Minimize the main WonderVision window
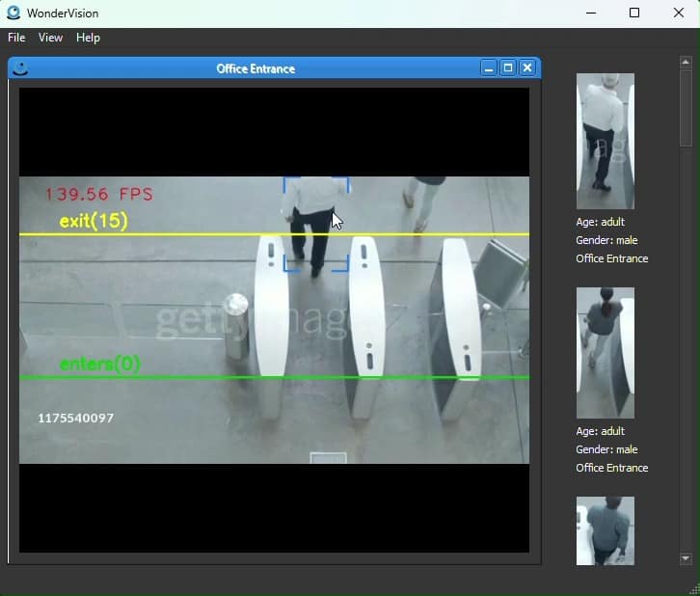700x596 pixels. [x=590, y=14]
